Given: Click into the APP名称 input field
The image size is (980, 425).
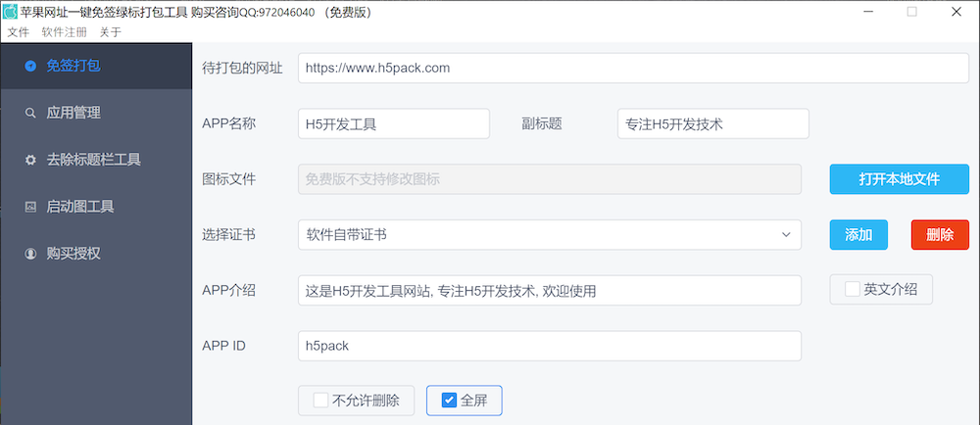Looking at the screenshot, I should click(393, 124).
